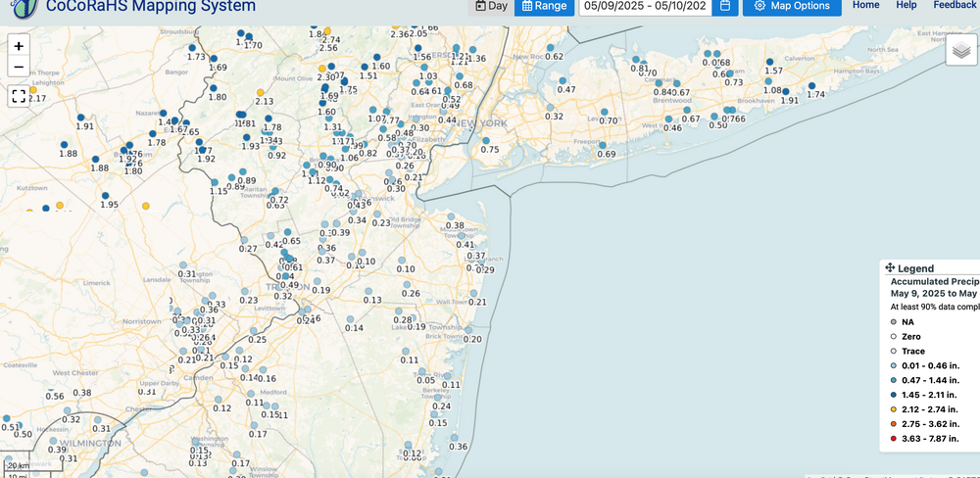
Task: Open the Feedback link
Action: [955, 5]
